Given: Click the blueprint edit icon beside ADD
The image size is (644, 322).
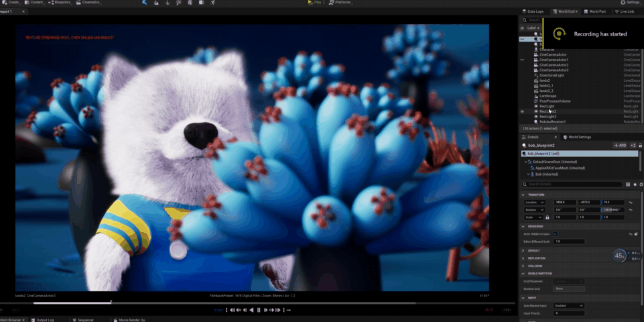Looking at the screenshot, I should [633, 146].
